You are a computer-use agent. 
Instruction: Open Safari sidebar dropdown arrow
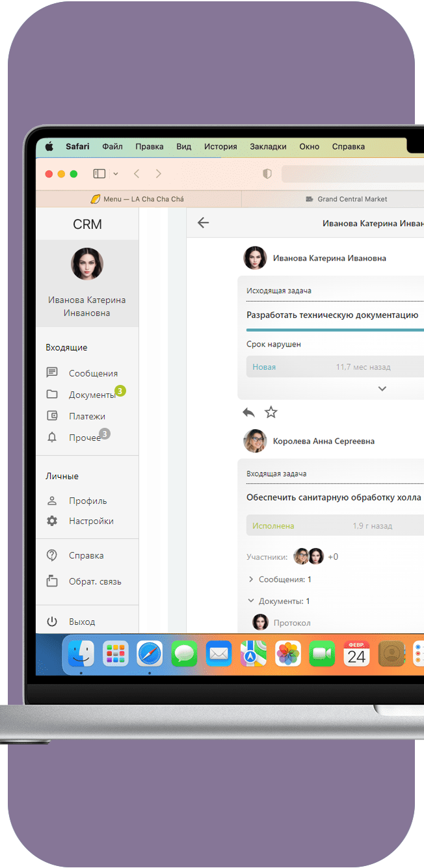point(116,174)
